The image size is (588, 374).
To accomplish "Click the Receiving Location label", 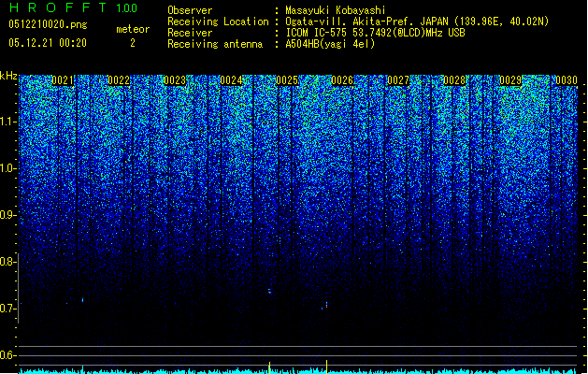I will pos(218,22).
